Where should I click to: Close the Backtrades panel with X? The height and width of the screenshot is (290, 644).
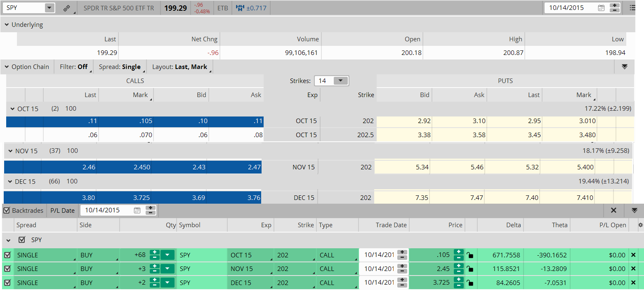tap(613, 210)
